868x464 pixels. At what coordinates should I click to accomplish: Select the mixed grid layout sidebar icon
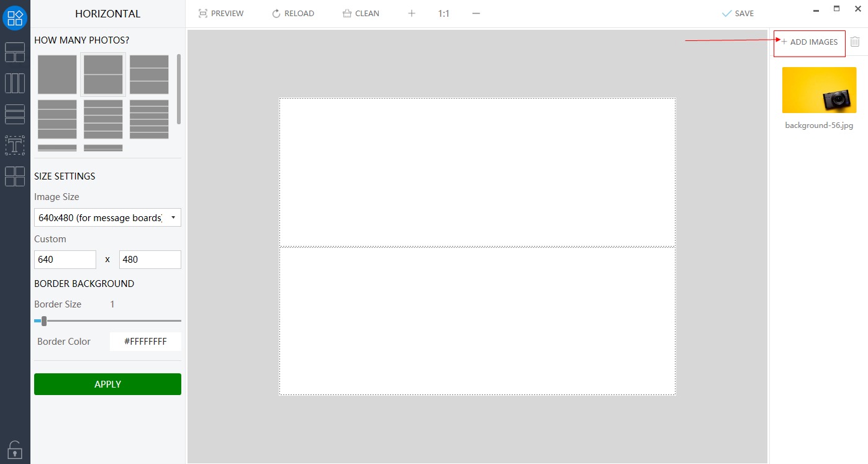(x=15, y=52)
